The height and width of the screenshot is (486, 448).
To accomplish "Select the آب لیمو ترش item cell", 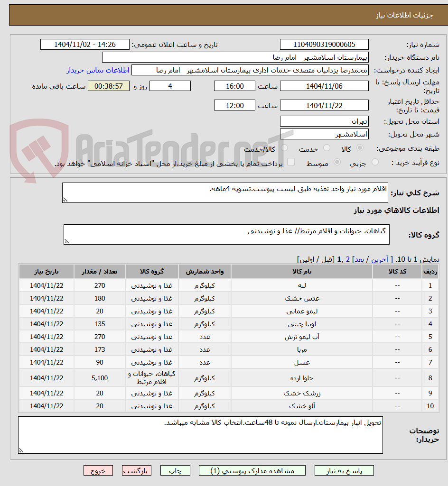I will point(302,337).
